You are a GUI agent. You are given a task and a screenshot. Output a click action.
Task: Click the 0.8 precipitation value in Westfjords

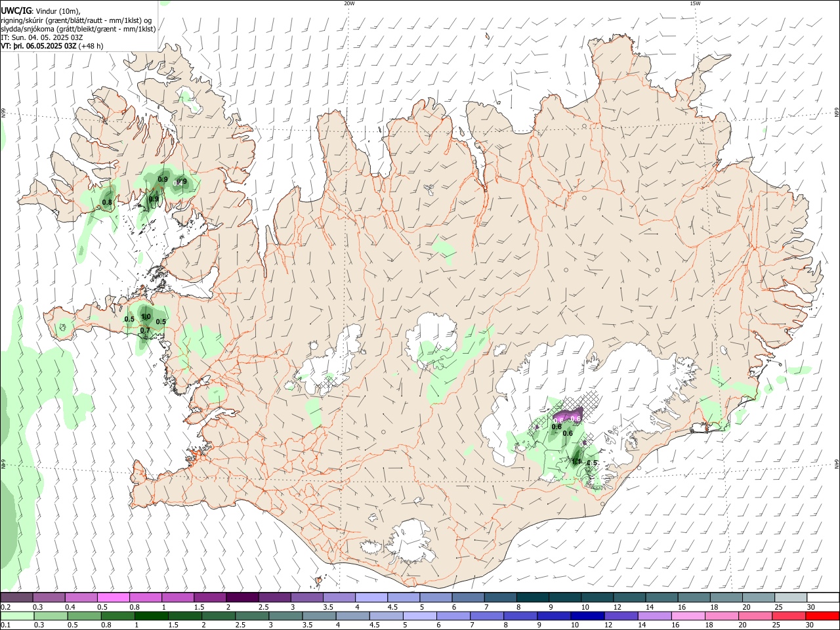pyautogui.click(x=107, y=202)
